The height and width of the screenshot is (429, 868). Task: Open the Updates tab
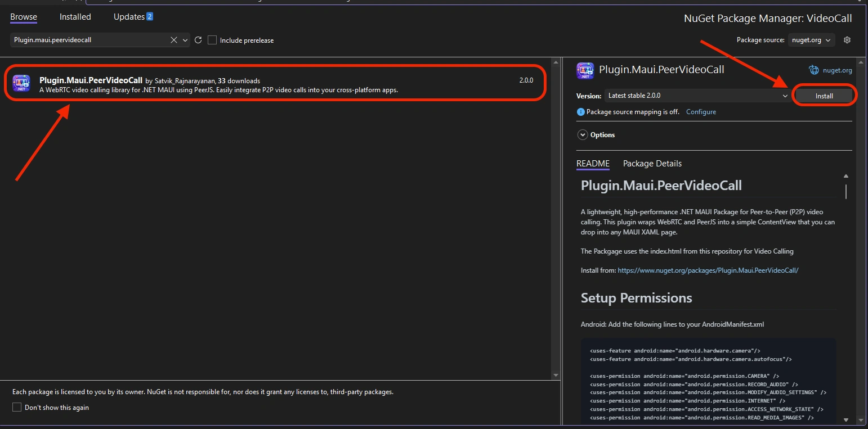tap(133, 17)
